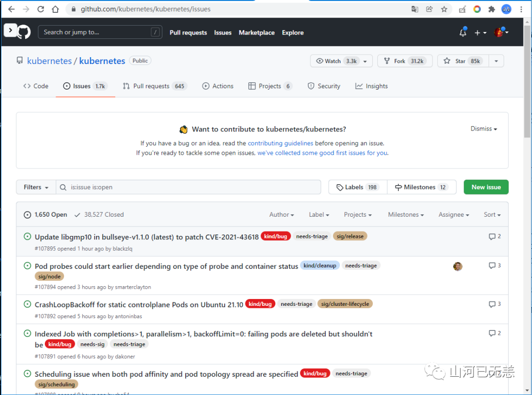Open the Milestones filter dropdown
532x395 pixels.
406,214
